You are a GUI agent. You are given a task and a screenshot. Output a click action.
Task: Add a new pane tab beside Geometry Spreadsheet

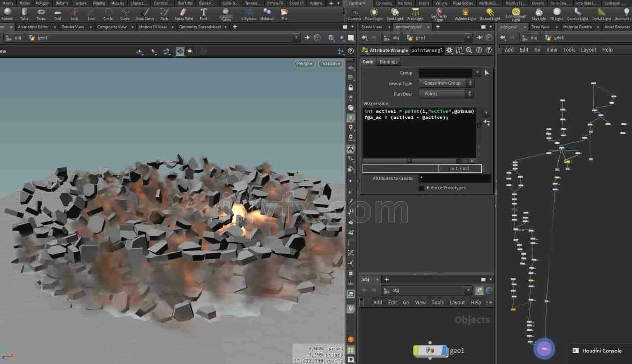[x=235, y=27]
